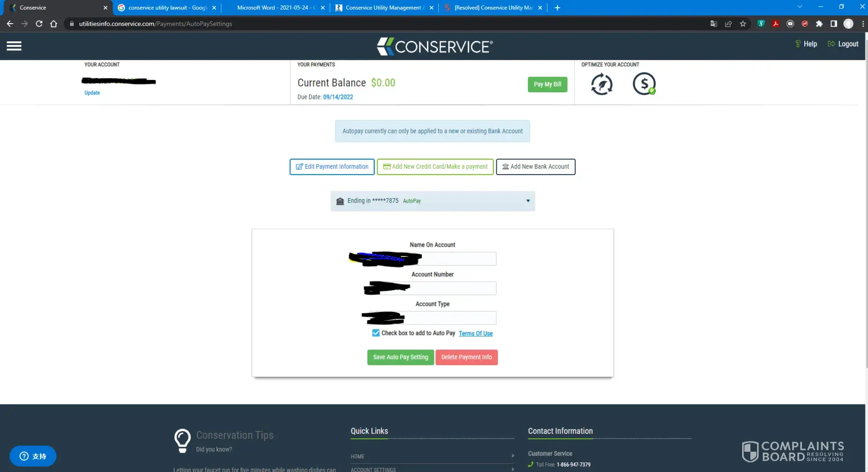Close the conservice utility lawsuit Google tab
The width and height of the screenshot is (868, 472).
click(214, 8)
